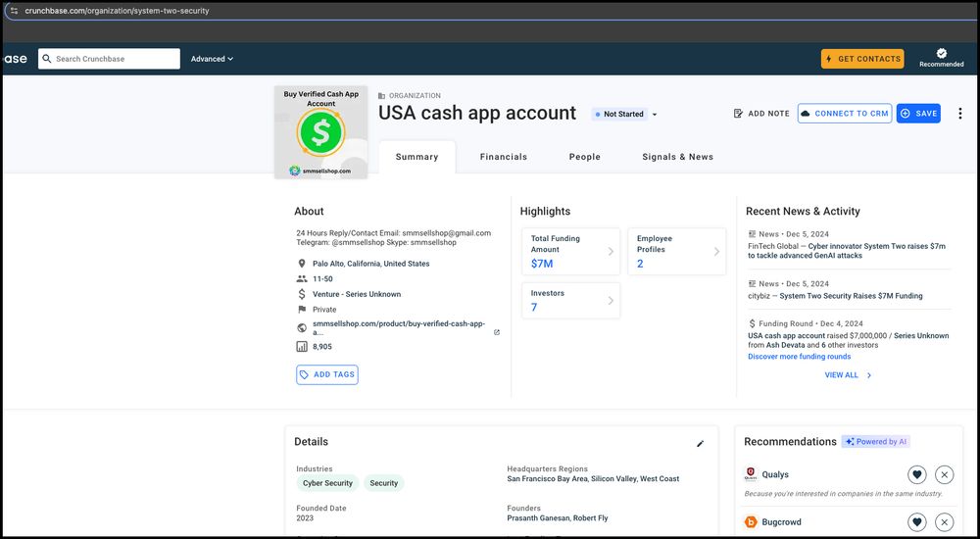
Task: Open the Signals & News tab
Action: pyautogui.click(x=677, y=157)
